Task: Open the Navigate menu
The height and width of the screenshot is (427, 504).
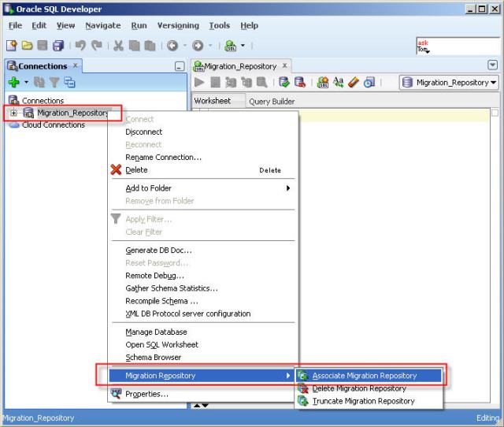Action: pyautogui.click(x=103, y=25)
